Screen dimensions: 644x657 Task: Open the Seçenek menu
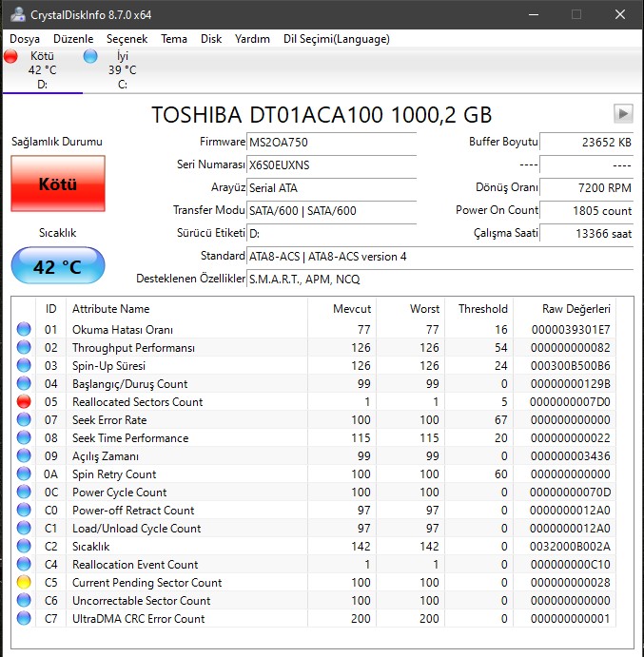click(127, 39)
